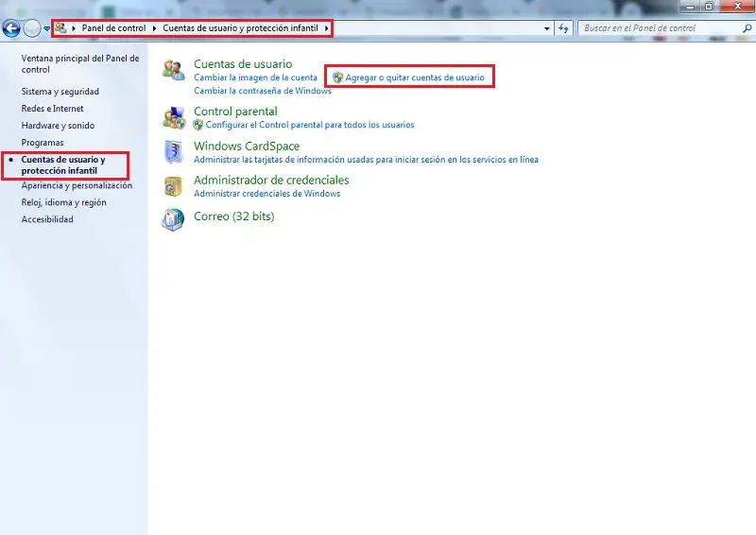The width and height of the screenshot is (756, 535).
Task: Select Hardware y sonido
Action: [x=58, y=126]
